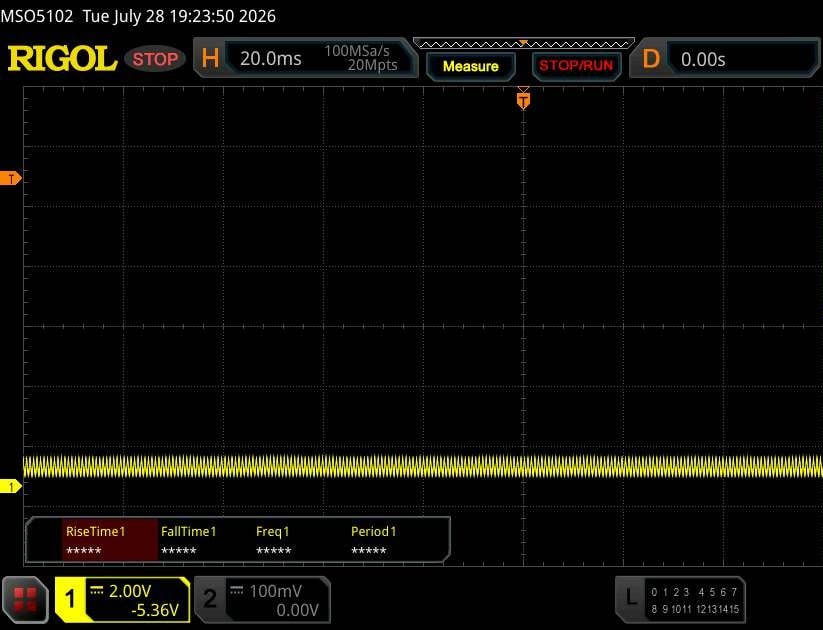Toggle the STOP run-state indicator
The image size is (823, 630).
155,59
